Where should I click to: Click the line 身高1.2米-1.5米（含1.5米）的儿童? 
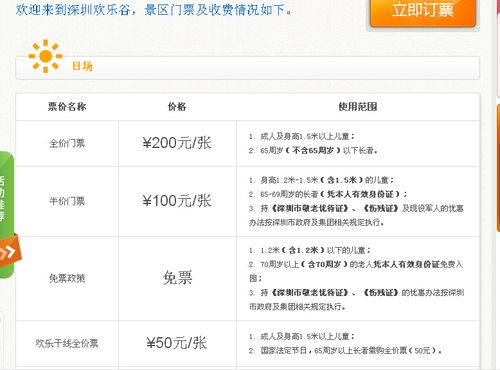(x=322, y=180)
